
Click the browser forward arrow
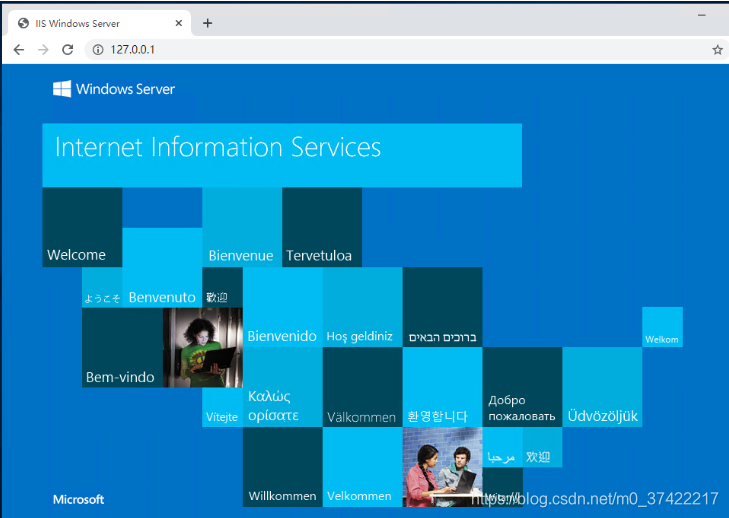click(x=43, y=50)
